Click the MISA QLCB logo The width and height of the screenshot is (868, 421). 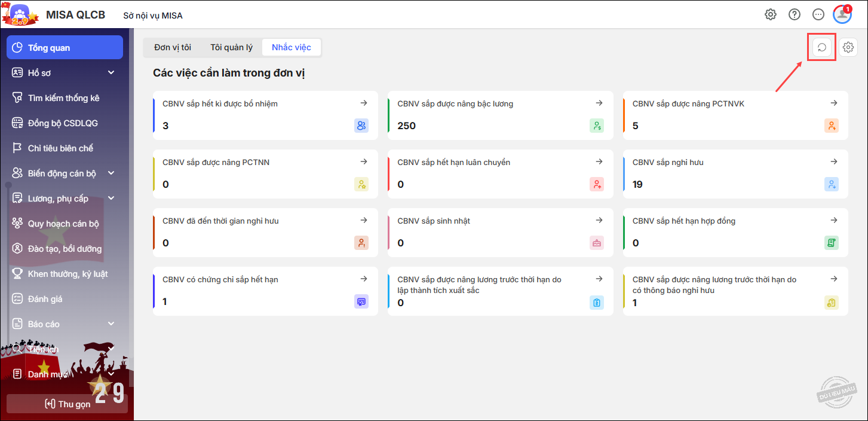click(x=21, y=14)
